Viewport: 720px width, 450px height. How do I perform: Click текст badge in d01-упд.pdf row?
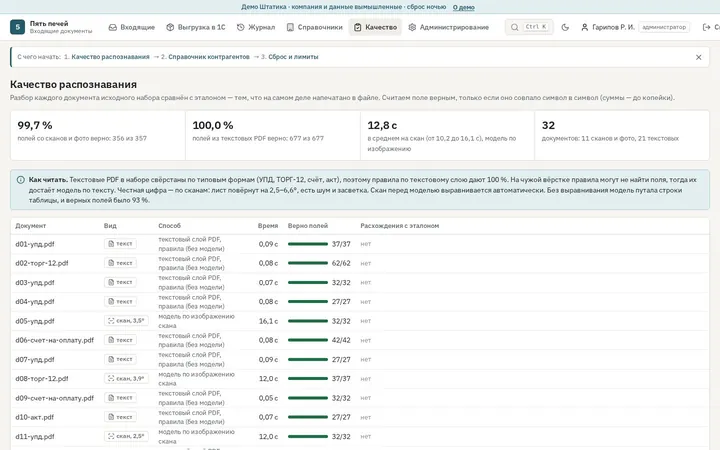coord(120,244)
